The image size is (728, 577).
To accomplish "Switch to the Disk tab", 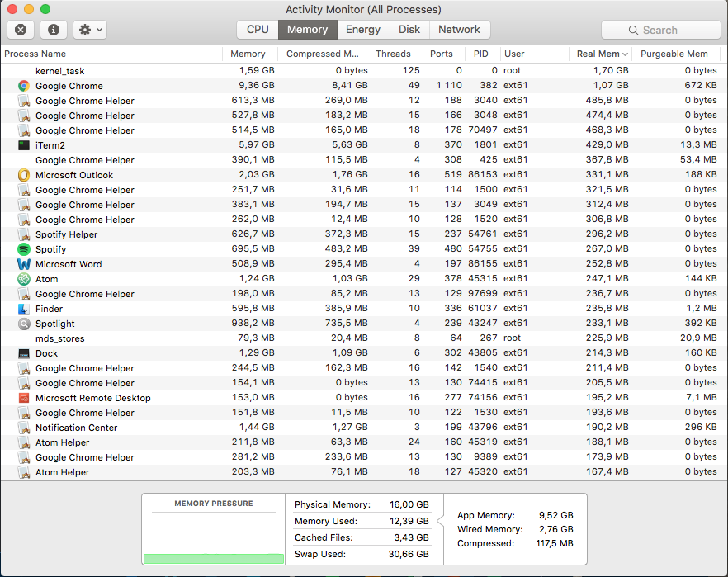I will [x=409, y=30].
